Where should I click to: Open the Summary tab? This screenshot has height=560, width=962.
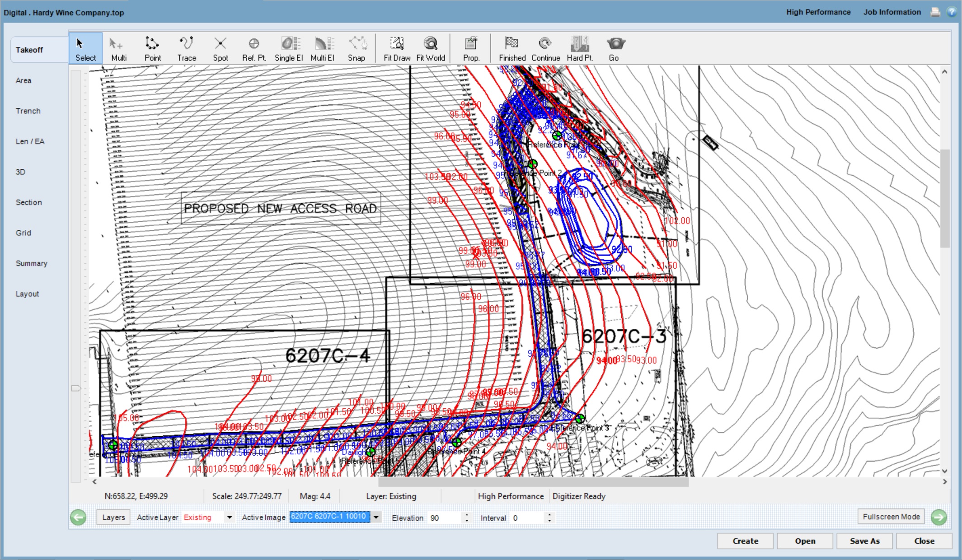(31, 263)
